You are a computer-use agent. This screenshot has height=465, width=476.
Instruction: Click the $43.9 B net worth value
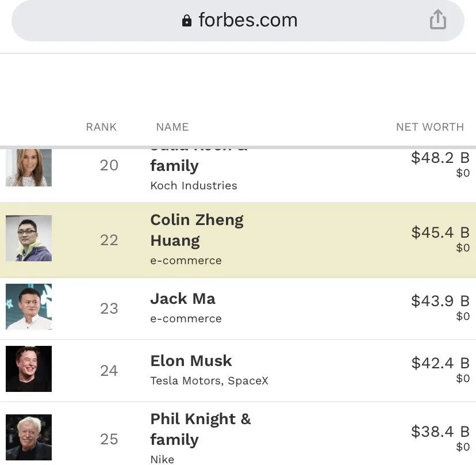pos(440,301)
